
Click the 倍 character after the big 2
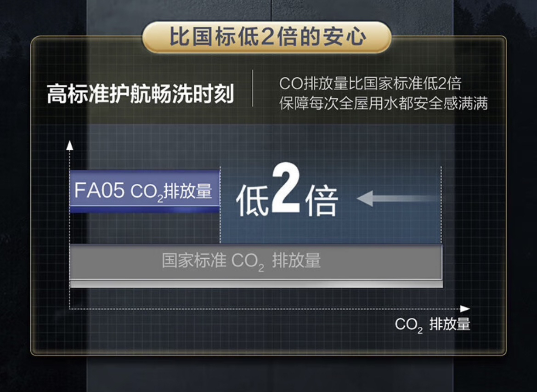coord(321,201)
